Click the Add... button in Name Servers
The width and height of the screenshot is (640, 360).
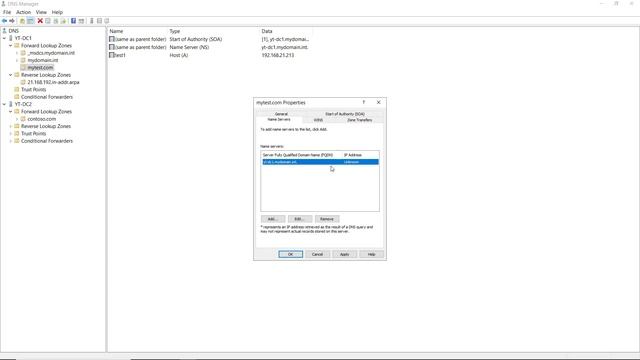273,219
